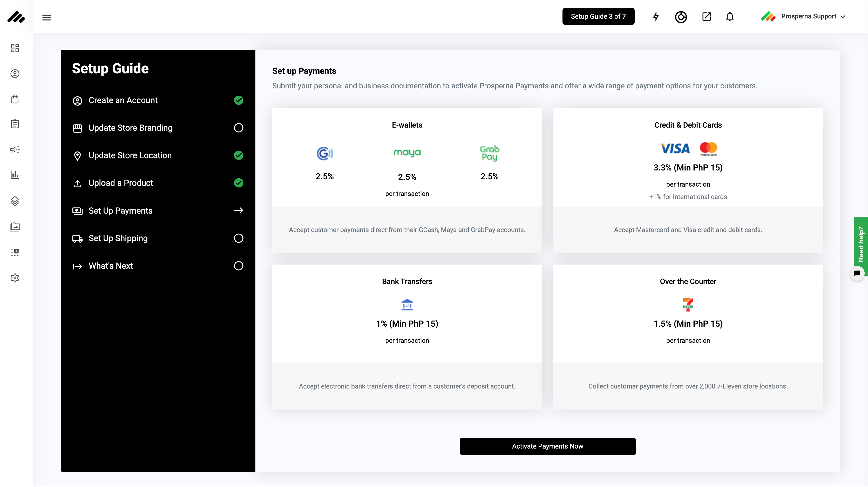
Task: Click the megaphone marketing sidebar icon
Action: pos(15,149)
